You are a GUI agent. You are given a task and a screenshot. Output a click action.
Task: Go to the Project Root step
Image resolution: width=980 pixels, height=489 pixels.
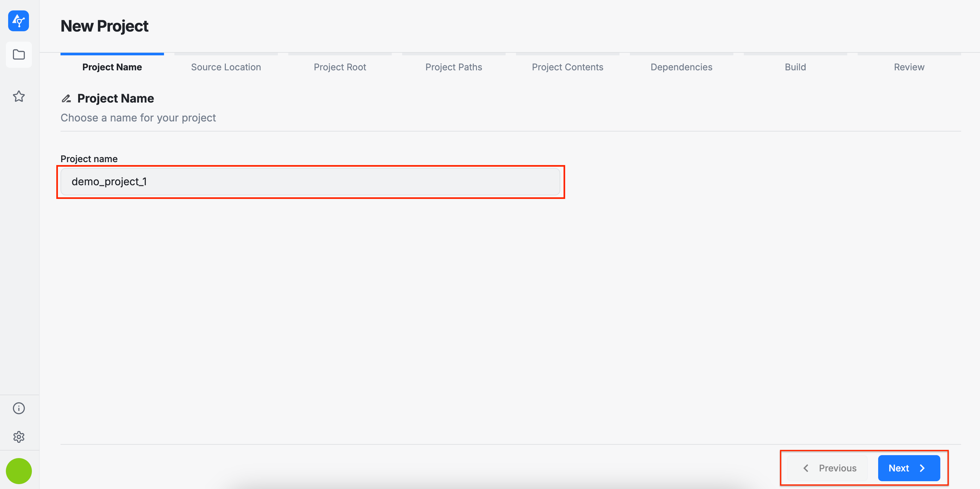(340, 67)
